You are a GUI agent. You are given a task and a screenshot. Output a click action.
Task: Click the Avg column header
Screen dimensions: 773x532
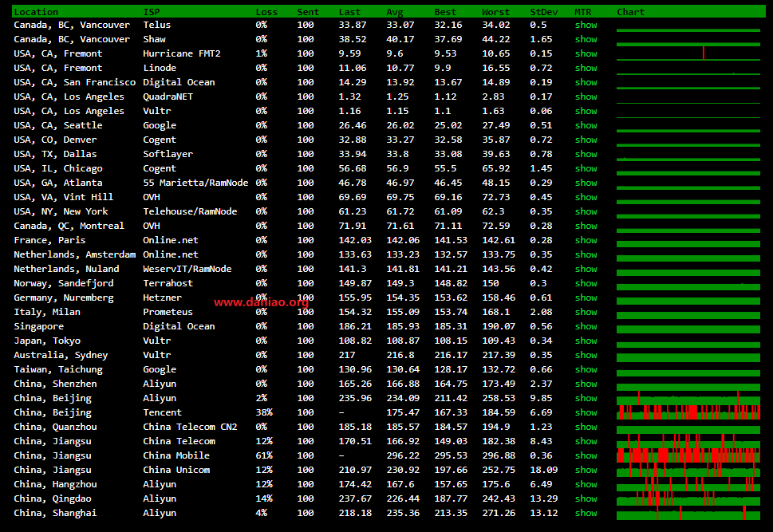tap(395, 12)
